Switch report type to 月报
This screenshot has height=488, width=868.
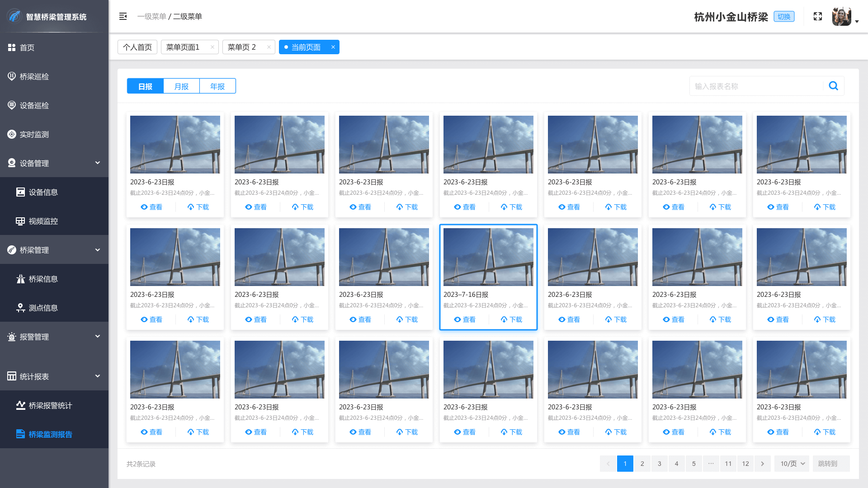pos(181,86)
